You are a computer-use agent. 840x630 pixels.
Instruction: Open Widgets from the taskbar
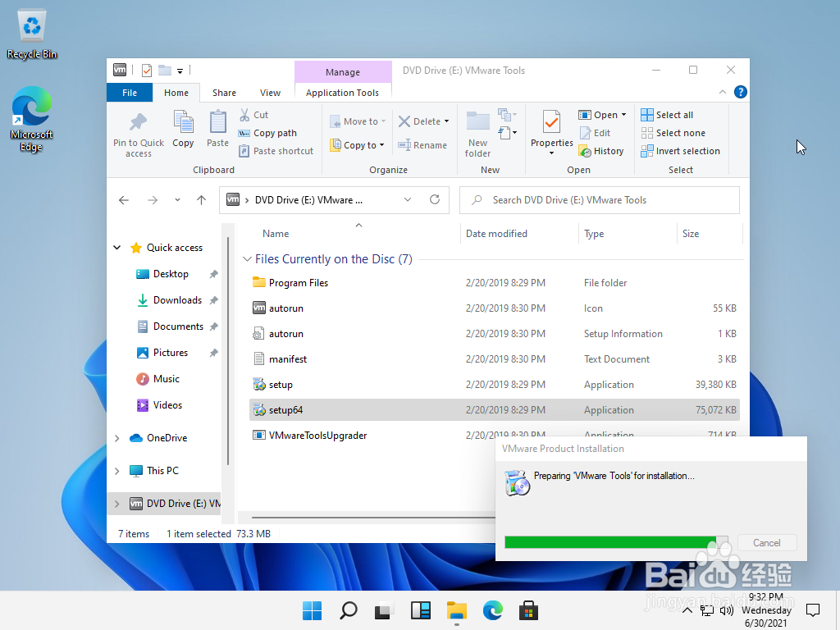[421, 610]
